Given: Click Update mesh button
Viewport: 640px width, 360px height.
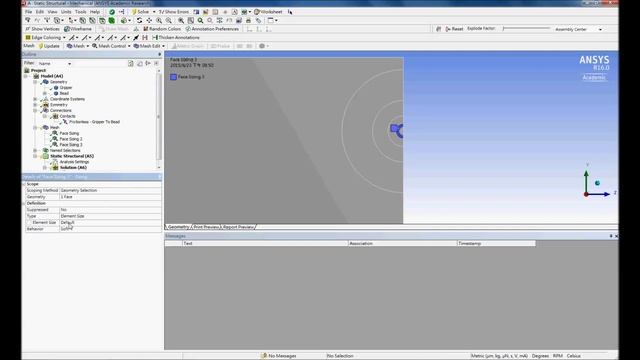Looking at the screenshot, I should 49,46.
